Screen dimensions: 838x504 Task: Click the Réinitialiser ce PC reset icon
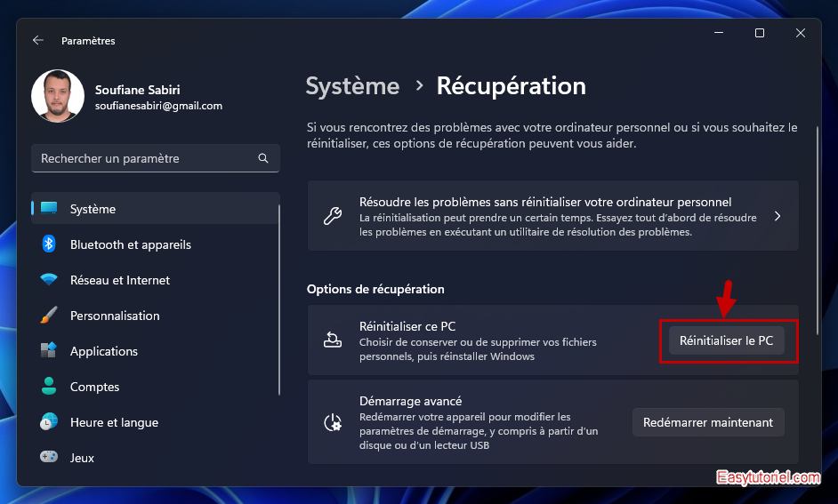tap(333, 340)
